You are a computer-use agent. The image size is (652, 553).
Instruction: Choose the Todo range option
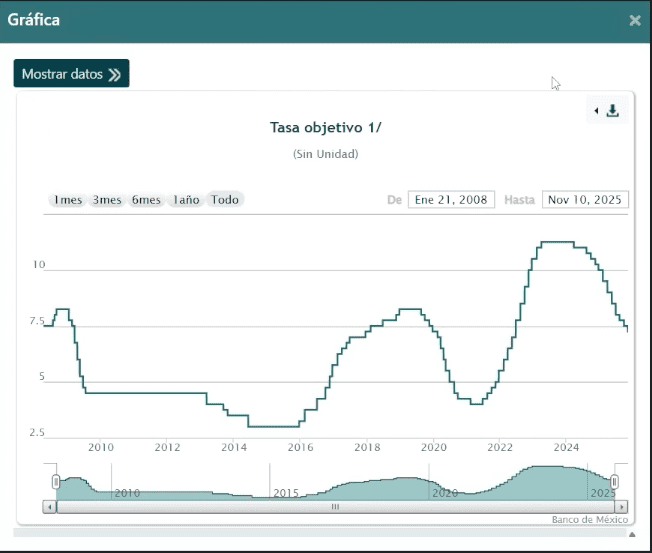pos(226,200)
